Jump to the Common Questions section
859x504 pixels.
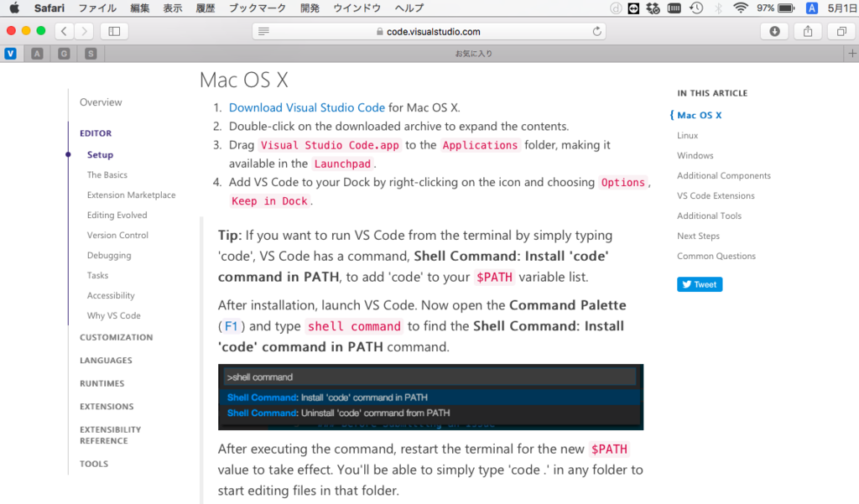716,256
